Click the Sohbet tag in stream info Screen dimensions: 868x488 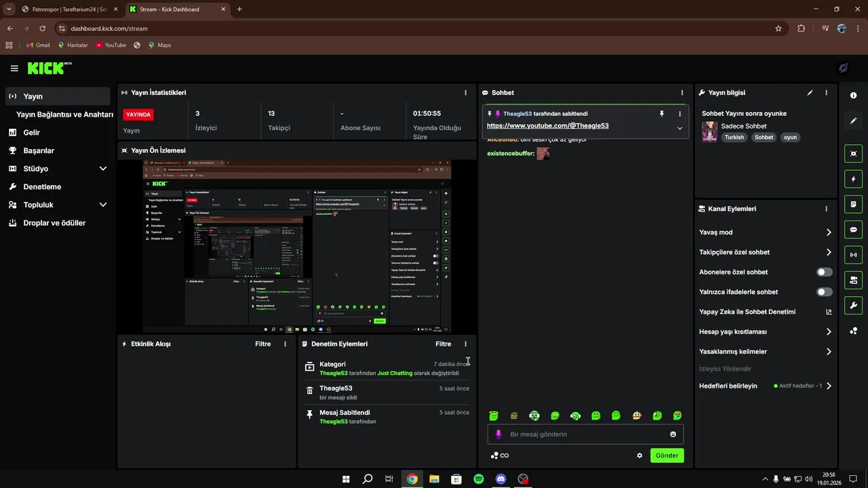pyautogui.click(x=764, y=138)
